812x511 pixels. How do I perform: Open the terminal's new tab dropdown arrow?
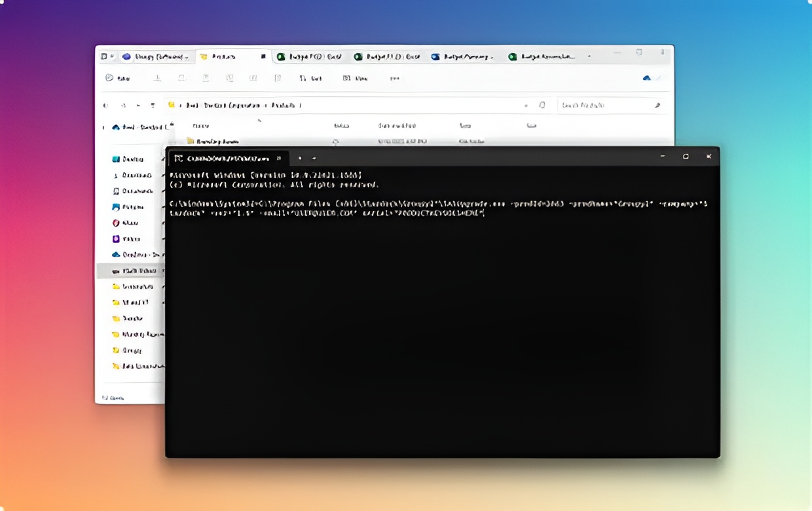tap(314, 157)
